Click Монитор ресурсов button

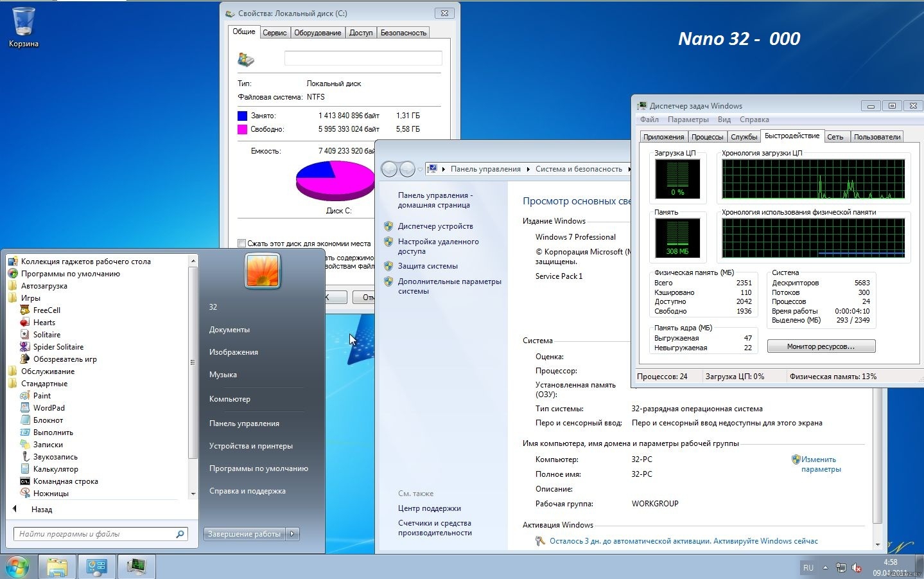(x=821, y=346)
